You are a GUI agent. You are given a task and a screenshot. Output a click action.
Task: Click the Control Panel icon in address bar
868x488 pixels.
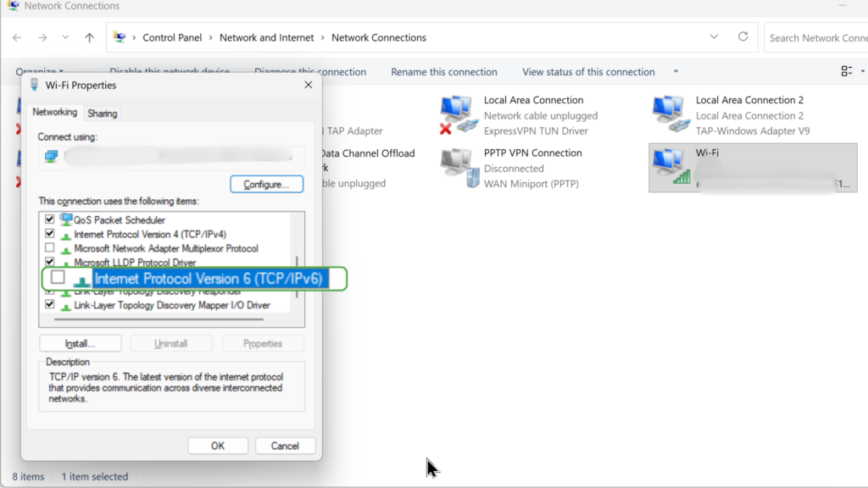click(x=120, y=37)
